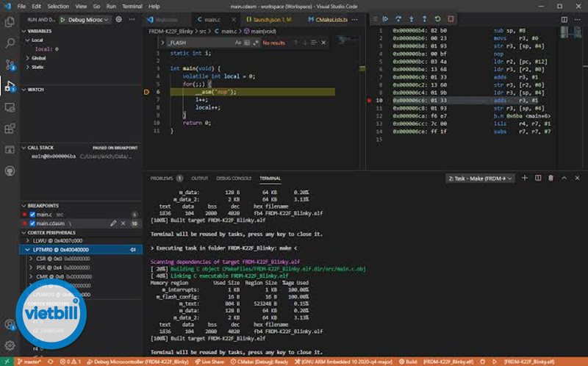The width and height of the screenshot is (588, 366).
Task: Switch to the launch.json editor tab
Action: tap(268, 20)
